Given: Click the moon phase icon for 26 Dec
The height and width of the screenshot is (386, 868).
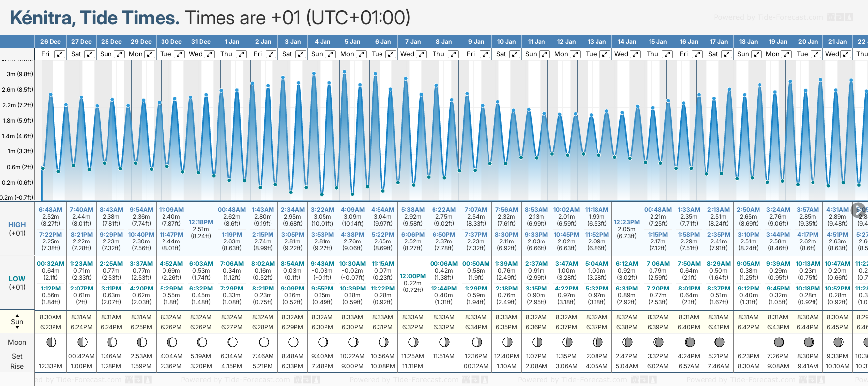Looking at the screenshot, I should [51, 342].
